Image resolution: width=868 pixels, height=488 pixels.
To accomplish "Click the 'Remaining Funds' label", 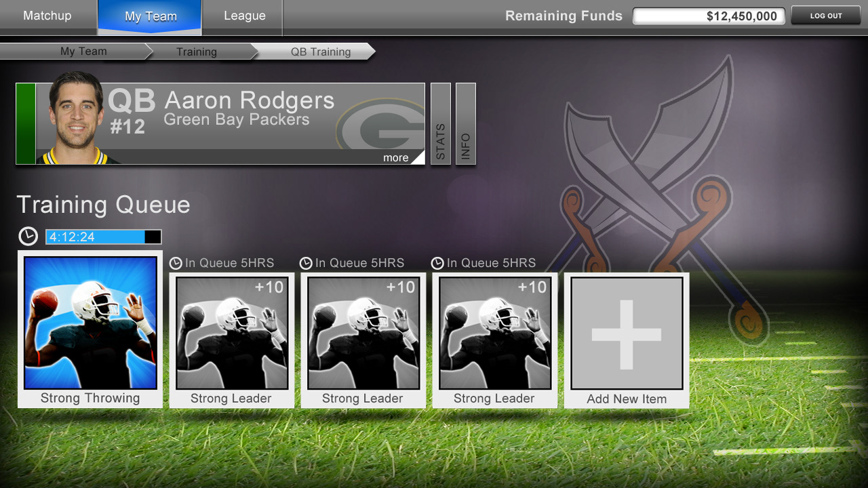I will coord(564,16).
